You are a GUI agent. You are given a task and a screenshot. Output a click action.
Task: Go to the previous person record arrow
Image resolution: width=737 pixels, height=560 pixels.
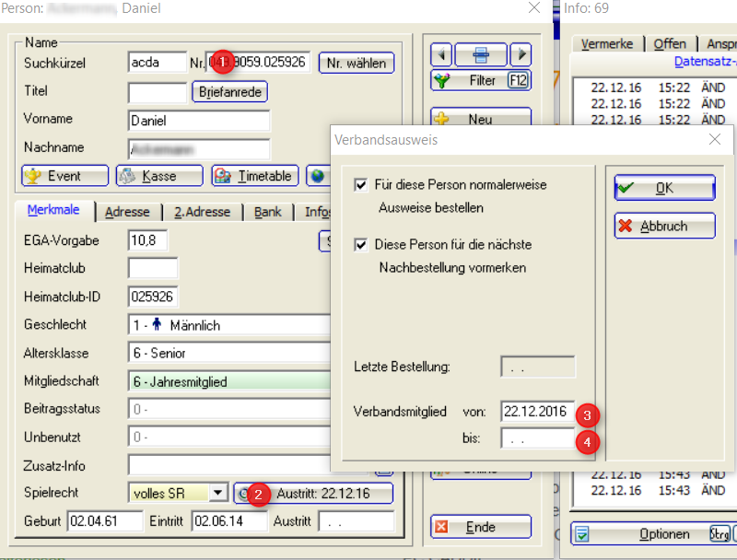click(440, 53)
